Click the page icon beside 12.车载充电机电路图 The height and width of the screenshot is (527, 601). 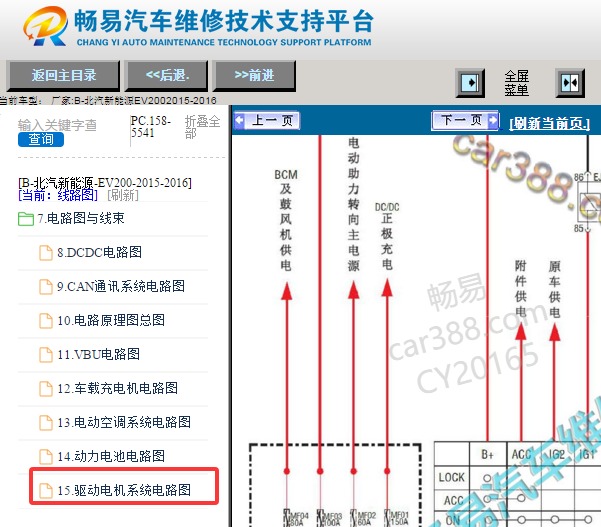coord(46,389)
